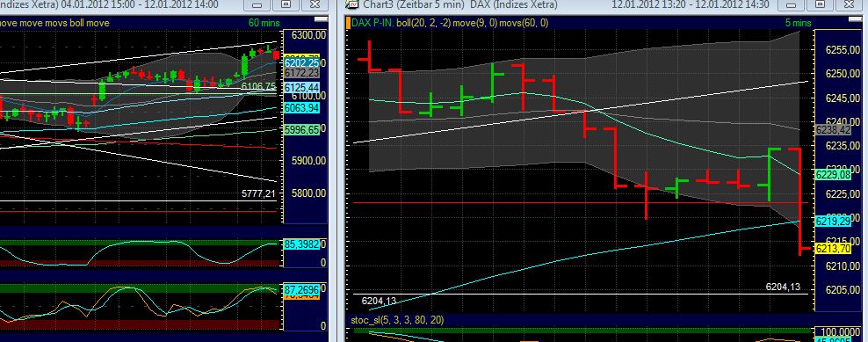
Task: Click the 'DAX P-IN.' instrument label
Action: point(373,23)
